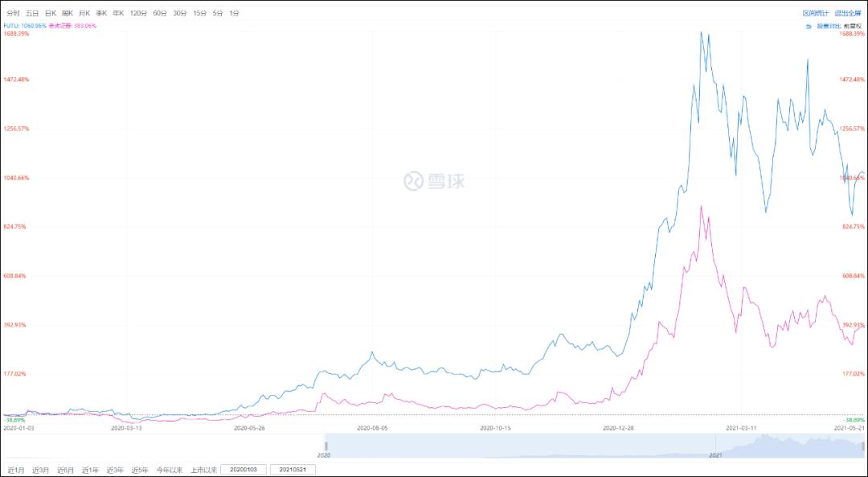
Task: Click the left handle of the range slider
Action: pos(326,446)
